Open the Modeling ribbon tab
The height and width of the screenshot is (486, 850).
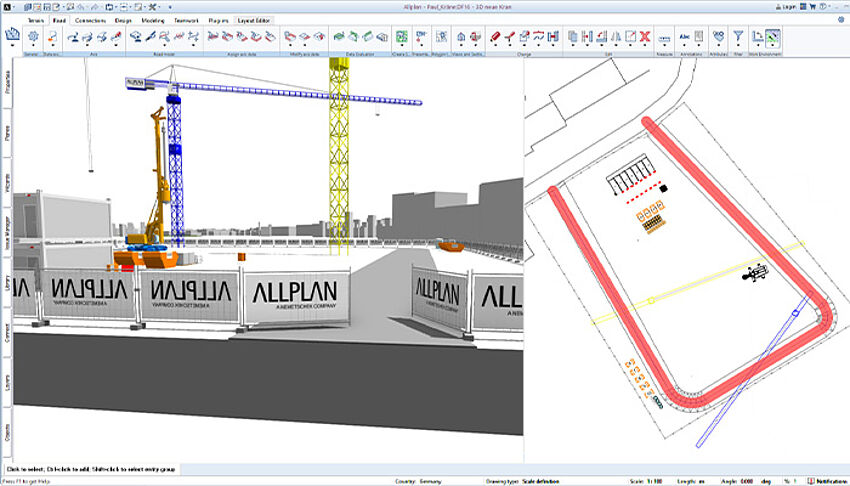(155, 19)
